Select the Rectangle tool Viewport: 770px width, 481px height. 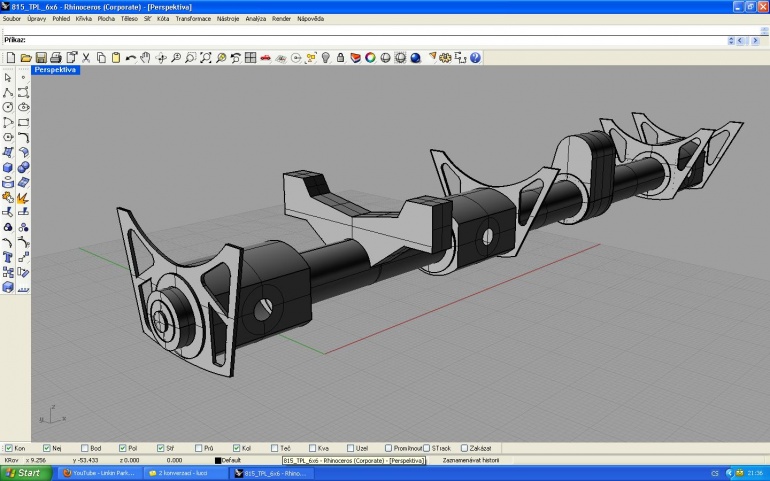pyautogui.click(x=23, y=122)
